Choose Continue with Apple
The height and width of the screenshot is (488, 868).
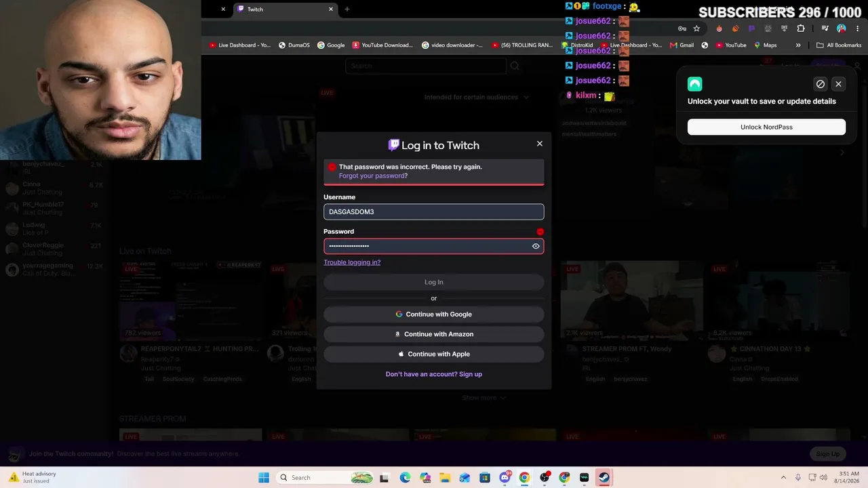coord(434,354)
